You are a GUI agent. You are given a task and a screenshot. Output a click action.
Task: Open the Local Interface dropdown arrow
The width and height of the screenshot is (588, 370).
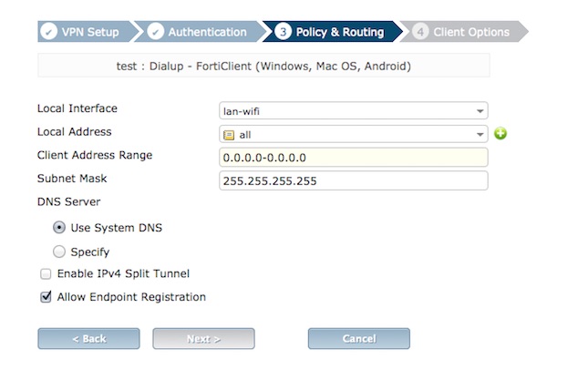tap(480, 111)
